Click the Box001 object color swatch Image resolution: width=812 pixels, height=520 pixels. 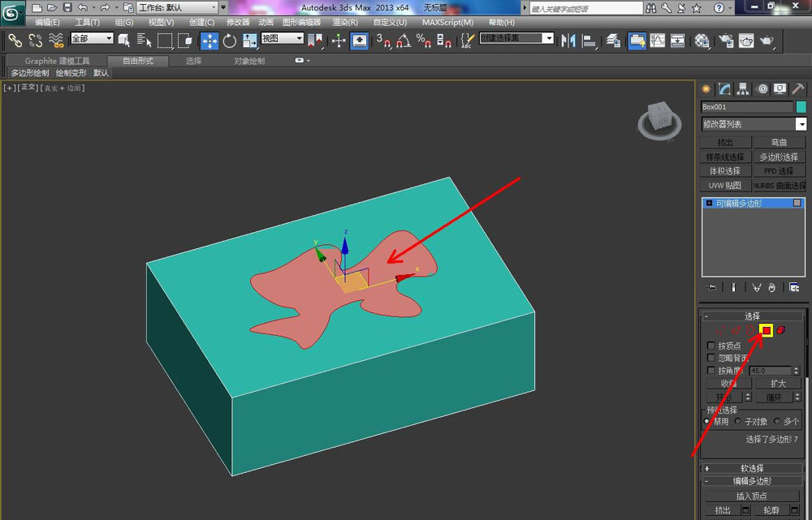(801, 107)
